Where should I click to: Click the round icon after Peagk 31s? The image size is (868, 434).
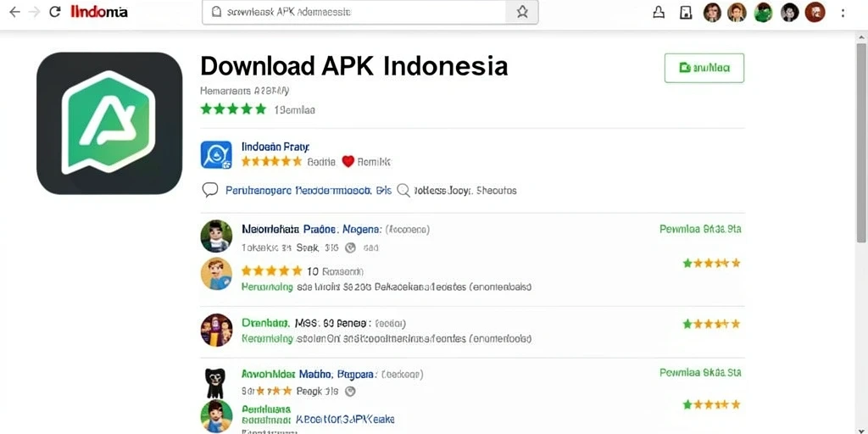pyautogui.click(x=350, y=391)
